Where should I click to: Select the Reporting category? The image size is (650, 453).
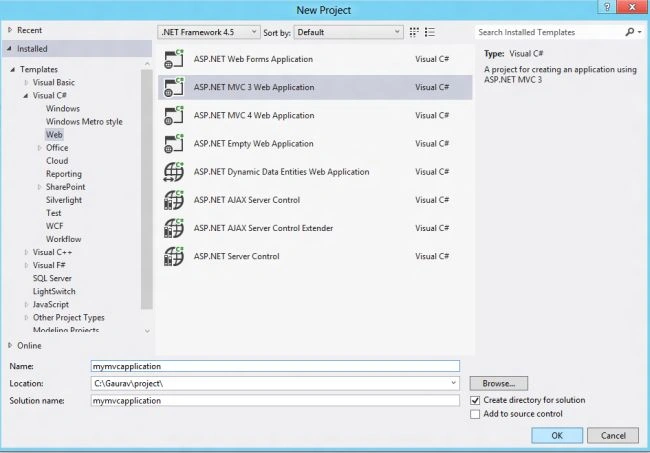point(64,174)
